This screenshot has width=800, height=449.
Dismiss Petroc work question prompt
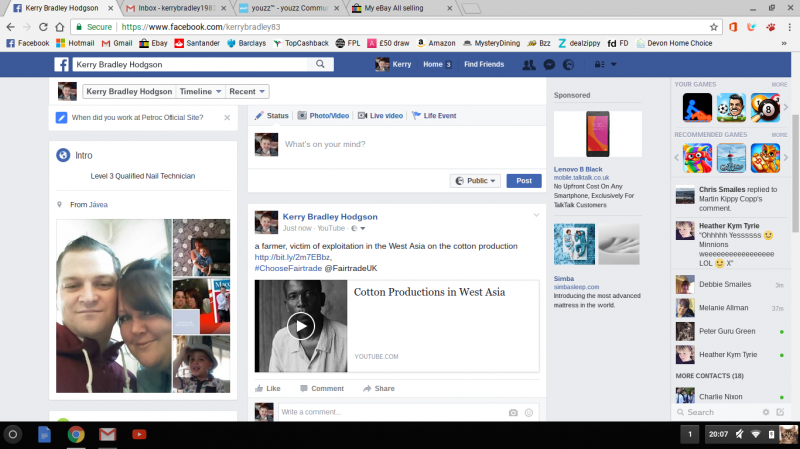coord(227,117)
